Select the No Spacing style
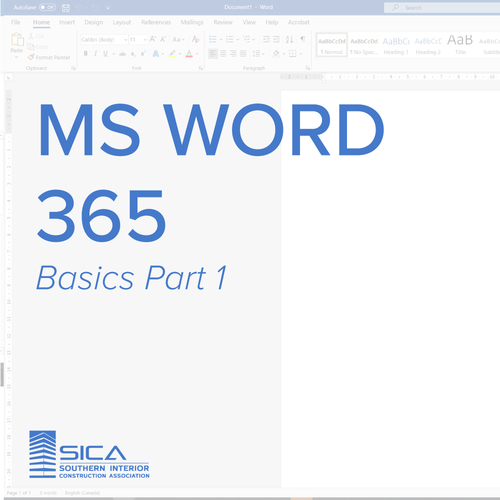The image size is (500, 500). pos(364,45)
